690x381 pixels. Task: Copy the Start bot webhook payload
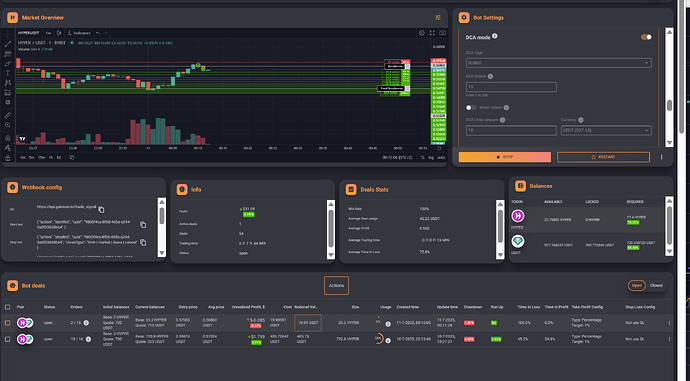pyautogui.click(x=143, y=225)
